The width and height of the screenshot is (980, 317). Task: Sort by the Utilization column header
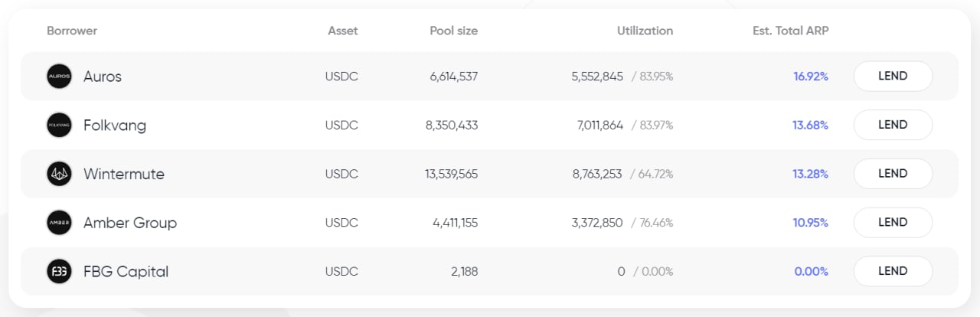(x=645, y=31)
